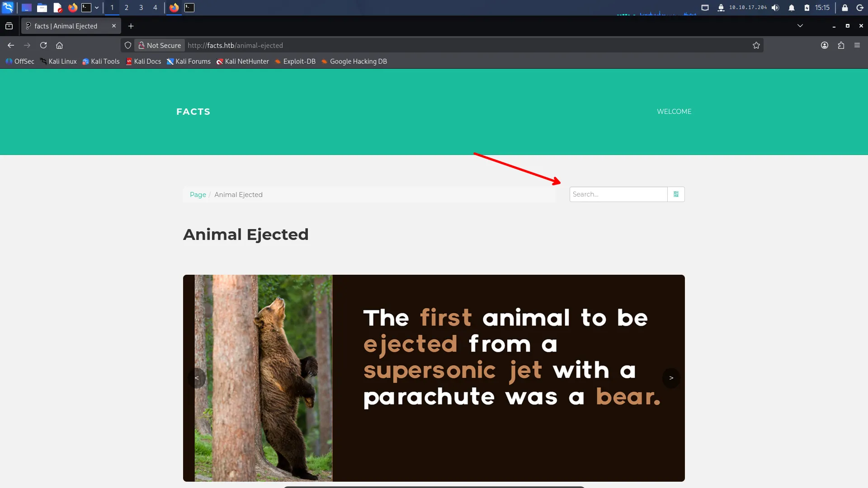Open the Kali applications menu icon

click(x=8, y=8)
